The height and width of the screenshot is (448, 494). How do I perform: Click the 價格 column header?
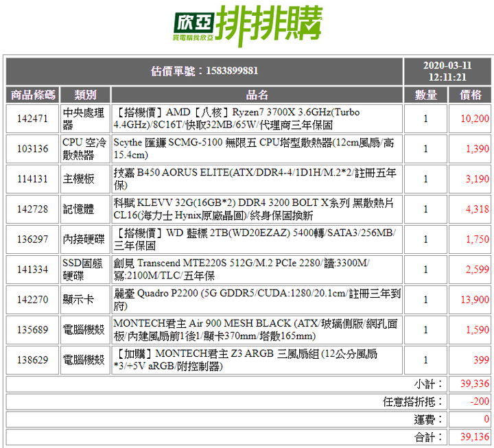pyautogui.click(x=470, y=95)
